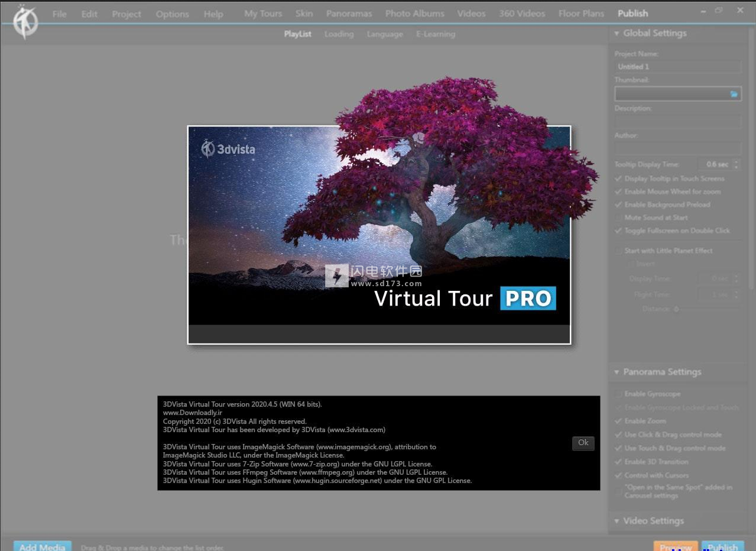This screenshot has height=551, width=756.
Task: Click the "Copyright 2020 (c) 3DVista" line
Action: pyautogui.click(x=235, y=422)
